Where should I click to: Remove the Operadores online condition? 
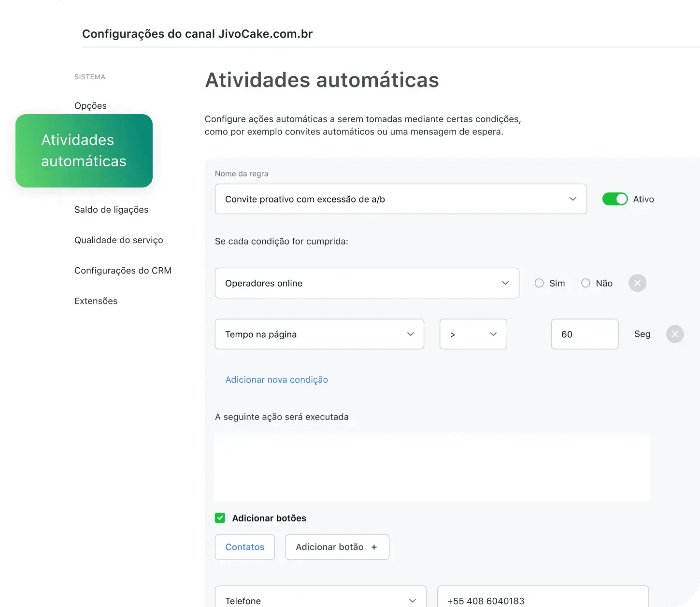click(637, 283)
